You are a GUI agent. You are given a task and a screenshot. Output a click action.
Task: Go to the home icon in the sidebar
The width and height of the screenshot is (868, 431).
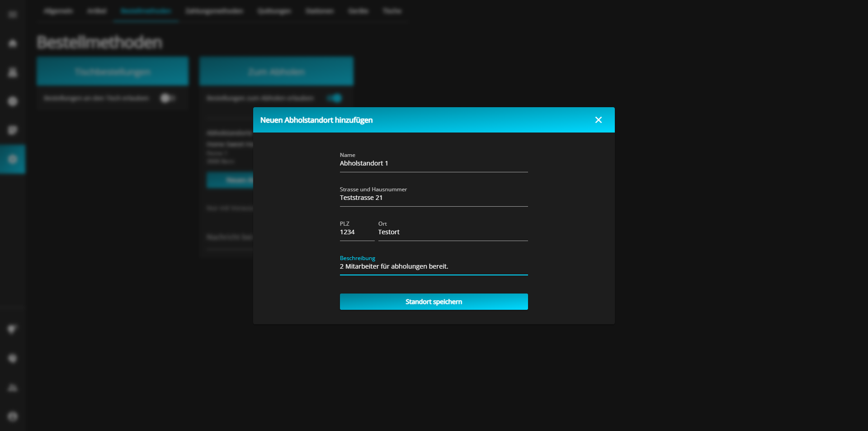pyautogui.click(x=13, y=43)
